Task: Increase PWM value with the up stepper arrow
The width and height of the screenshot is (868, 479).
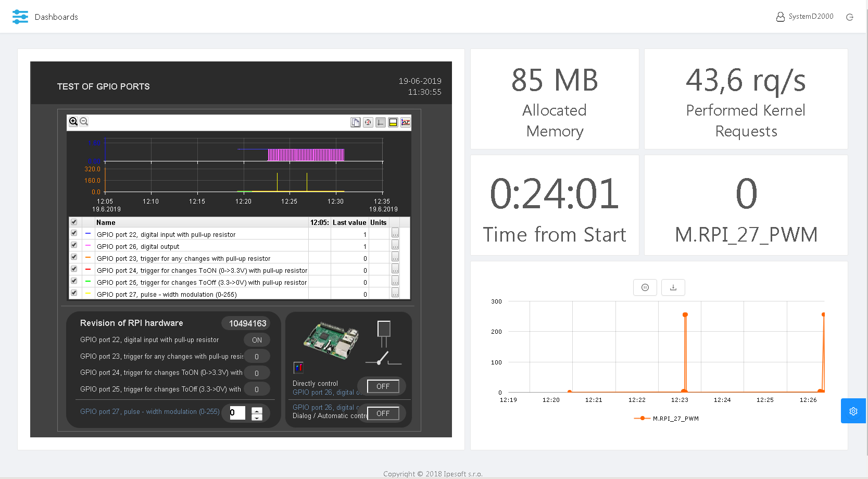Action: click(257, 410)
